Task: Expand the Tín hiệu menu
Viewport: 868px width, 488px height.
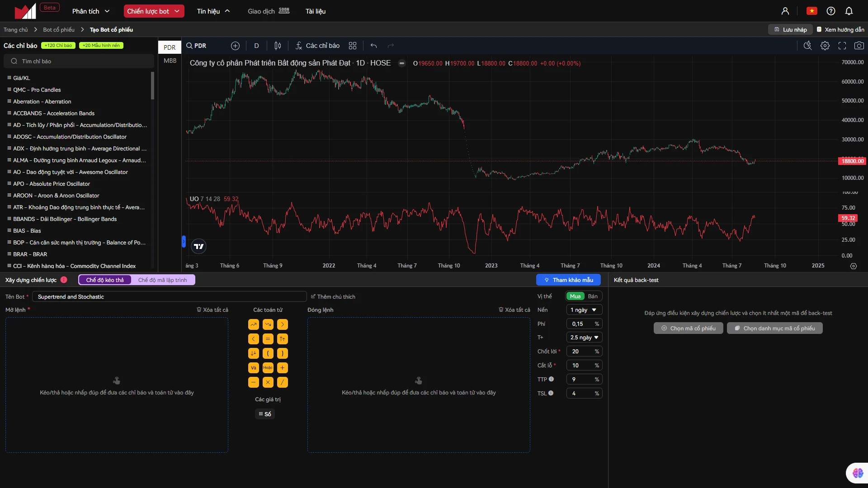Action: coord(213,11)
